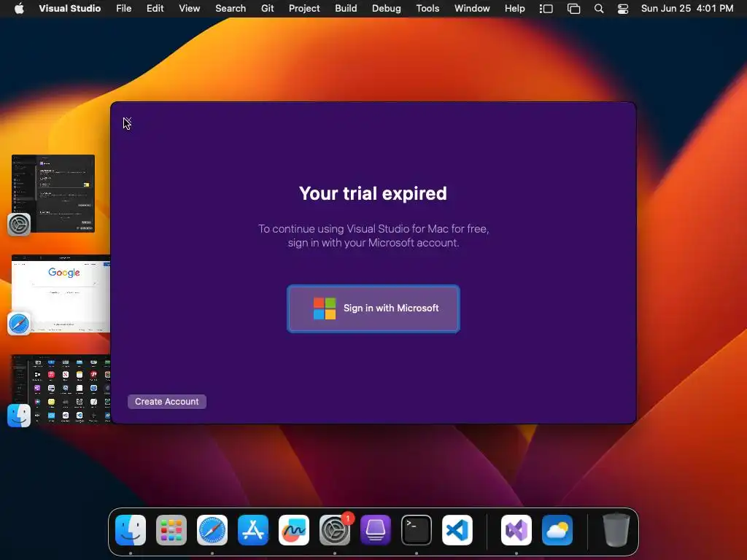This screenshot has height=560, width=747.
Task: Open the File menu
Action: (x=124, y=8)
